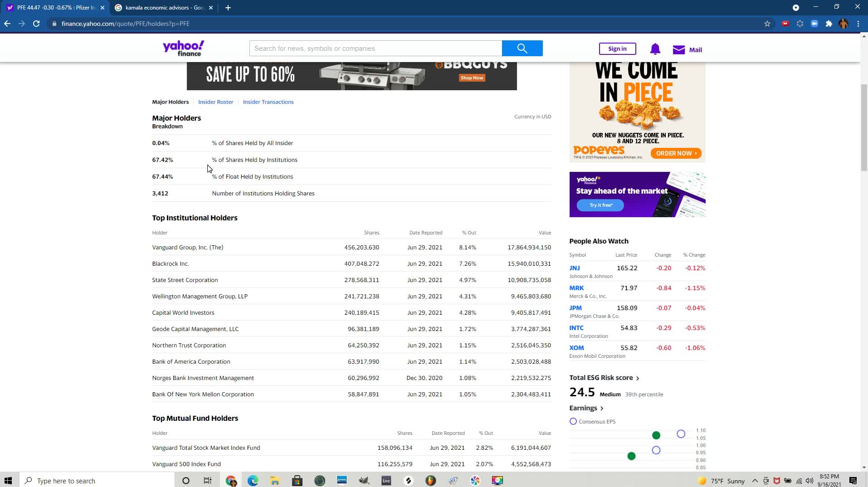Click the page vertical scrollbar thumb
Viewport: 868px width, 487px height.
pyautogui.click(x=864, y=127)
